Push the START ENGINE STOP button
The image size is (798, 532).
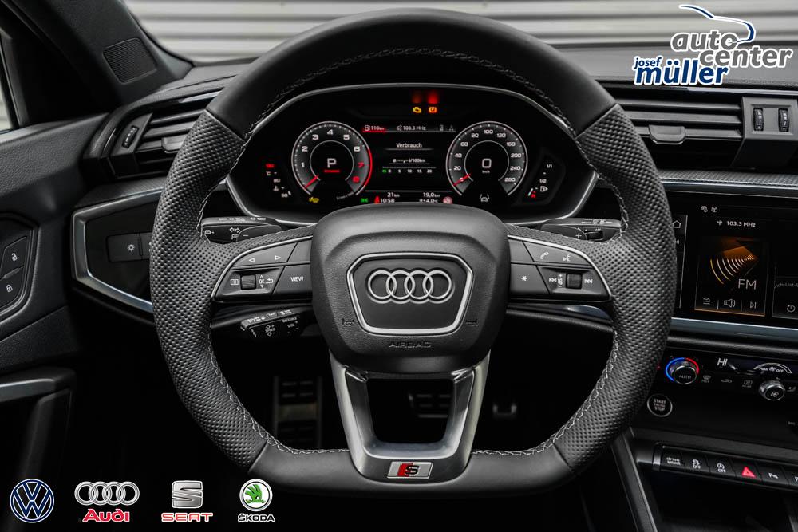click(x=660, y=405)
